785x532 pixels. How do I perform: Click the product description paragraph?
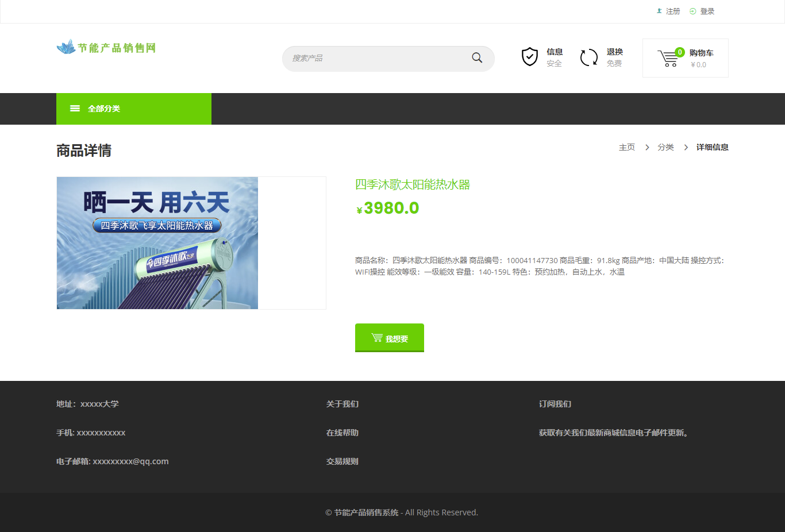(x=540, y=266)
